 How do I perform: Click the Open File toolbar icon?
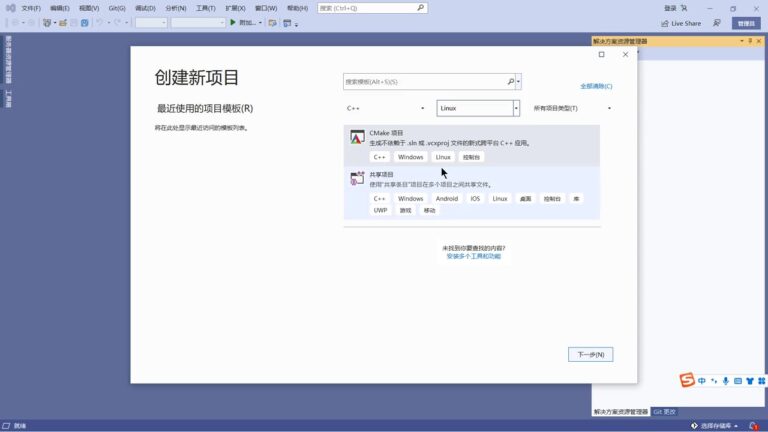coord(63,23)
